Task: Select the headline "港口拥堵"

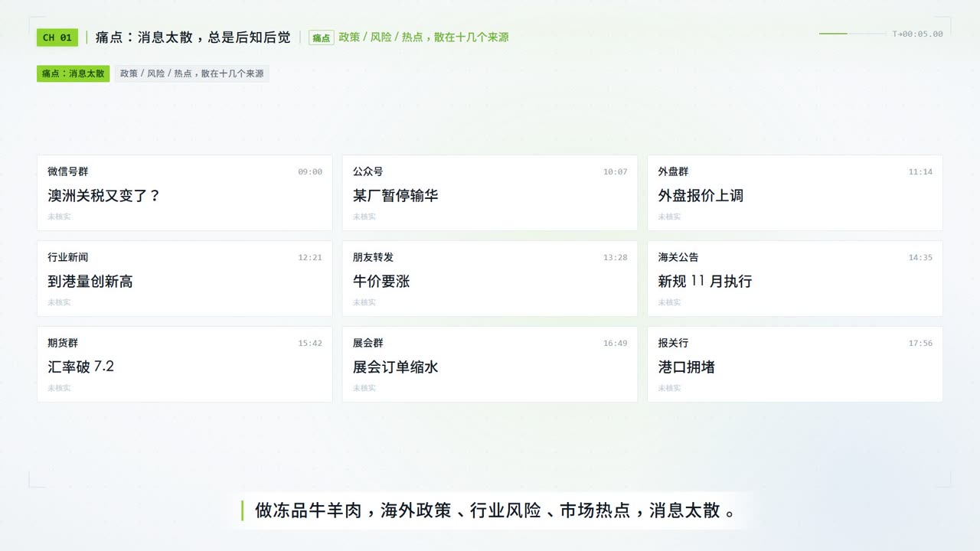Action: click(x=686, y=367)
